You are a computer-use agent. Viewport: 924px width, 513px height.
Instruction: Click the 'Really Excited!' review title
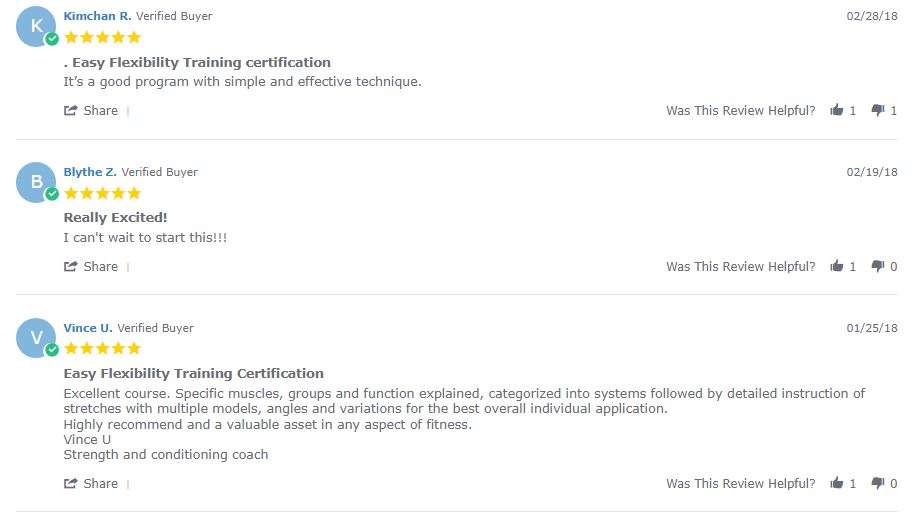point(116,217)
